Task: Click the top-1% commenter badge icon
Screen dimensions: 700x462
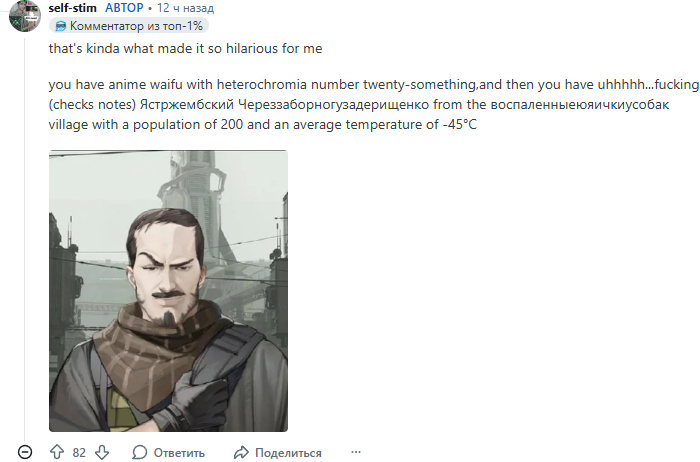Action: [x=60, y=26]
